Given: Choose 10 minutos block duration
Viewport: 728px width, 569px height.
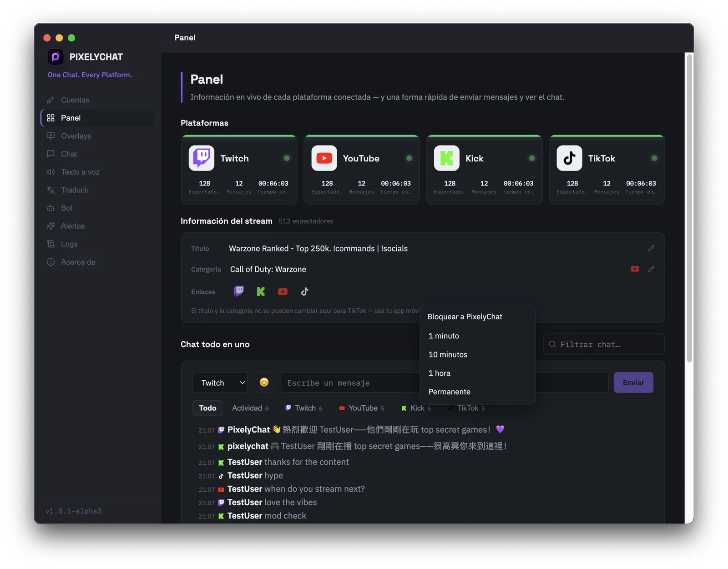Looking at the screenshot, I should click(x=477, y=355).
